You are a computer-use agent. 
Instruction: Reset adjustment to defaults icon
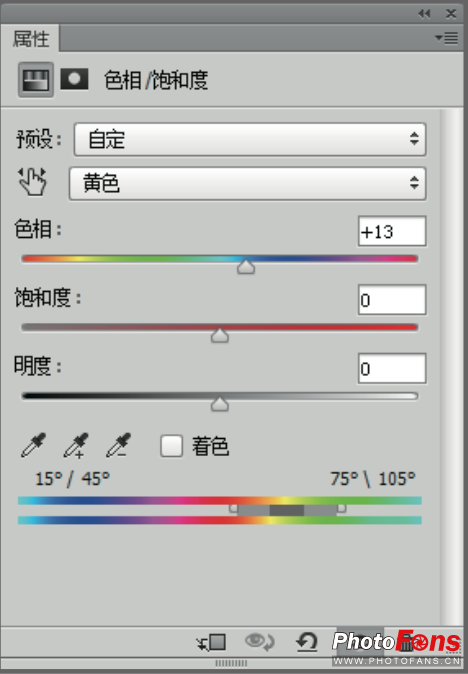[x=307, y=643]
